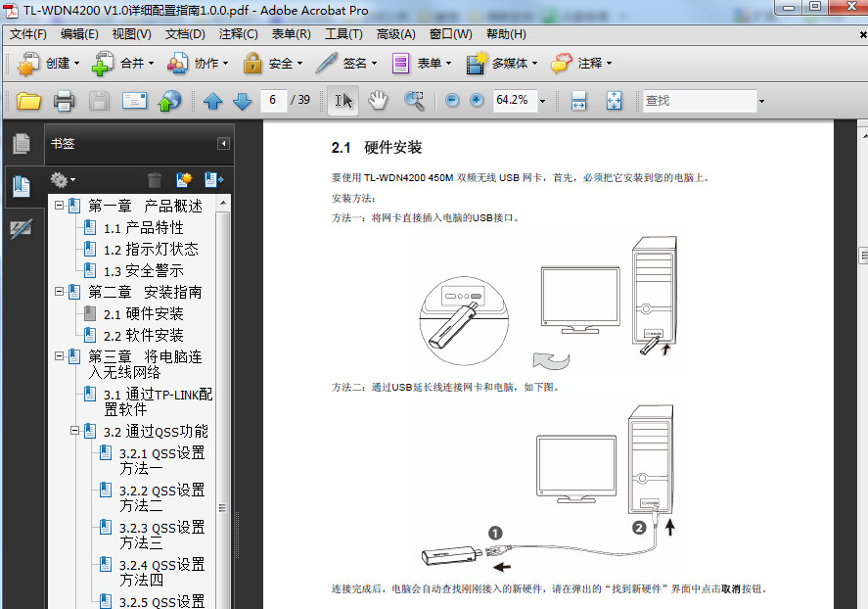Click the 合并 (Combine) toolbar icon
This screenshot has width=868, height=609.
coord(118,63)
